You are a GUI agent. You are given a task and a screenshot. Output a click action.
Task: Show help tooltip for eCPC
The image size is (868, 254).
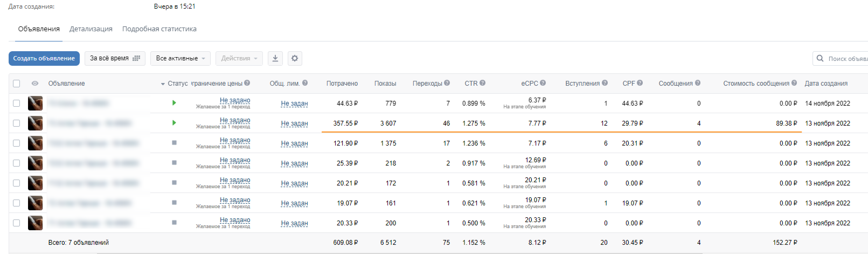543,83
